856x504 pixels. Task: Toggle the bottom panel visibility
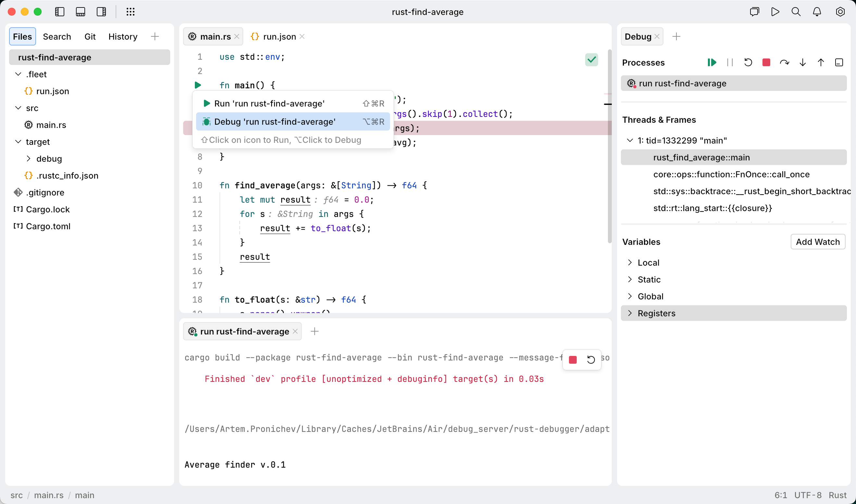pyautogui.click(x=81, y=12)
